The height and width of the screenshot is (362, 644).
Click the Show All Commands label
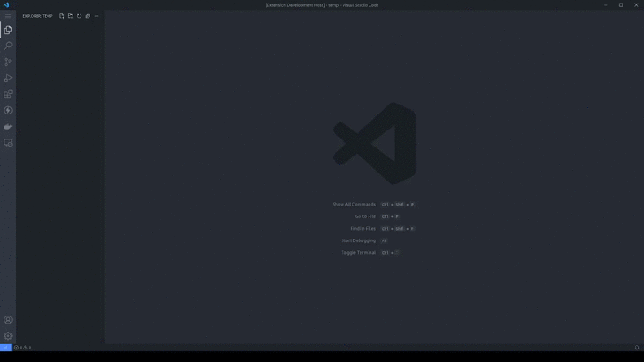click(353, 205)
